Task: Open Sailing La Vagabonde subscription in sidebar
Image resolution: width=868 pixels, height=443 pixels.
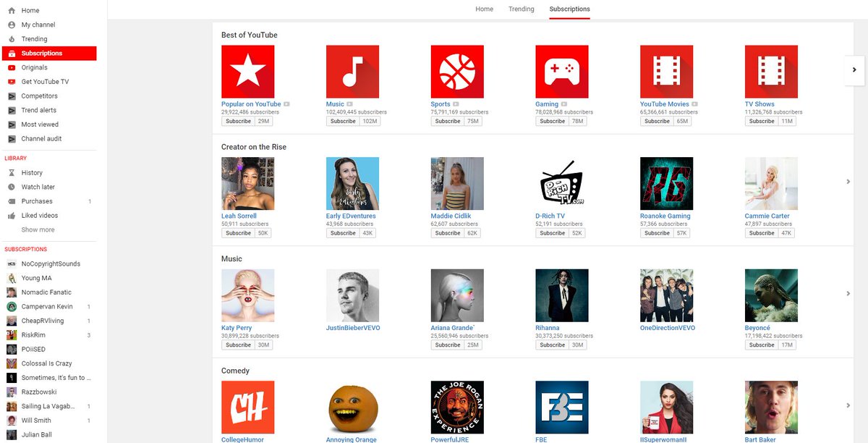Action: click(x=49, y=406)
